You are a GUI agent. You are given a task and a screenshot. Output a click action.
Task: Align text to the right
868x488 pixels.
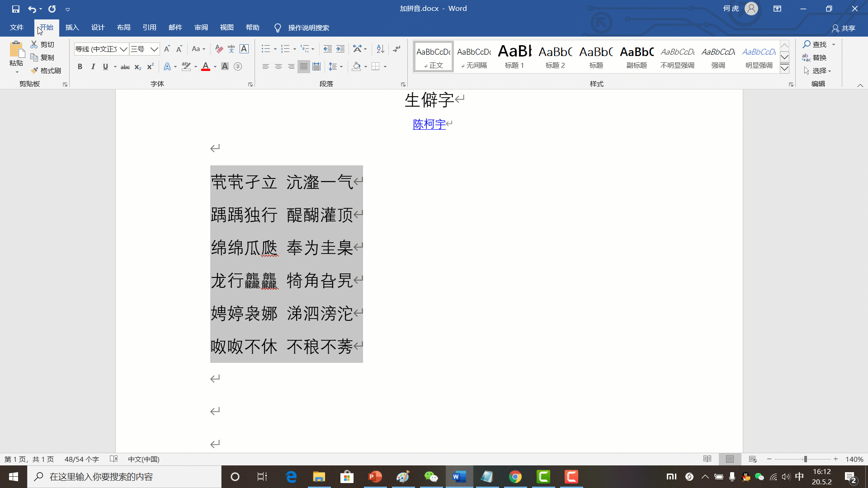(291, 67)
